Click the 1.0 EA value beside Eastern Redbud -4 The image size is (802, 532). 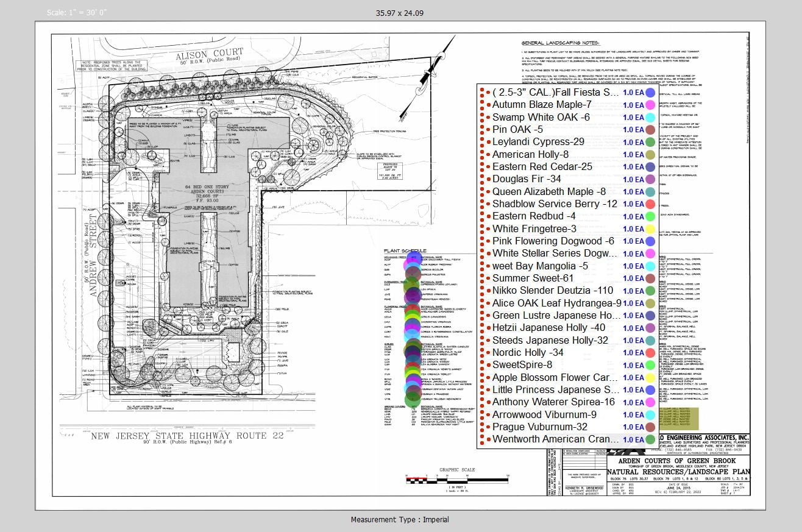coord(633,216)
